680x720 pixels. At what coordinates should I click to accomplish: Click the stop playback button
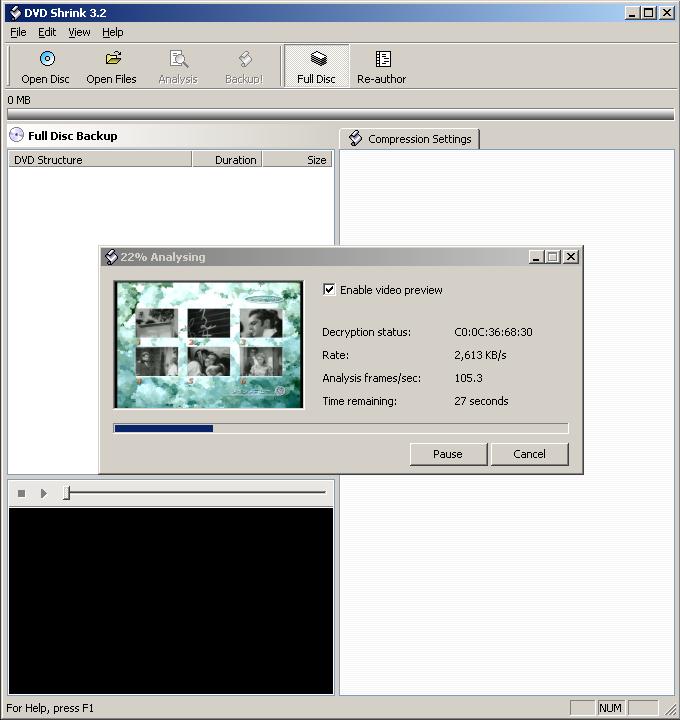(21, 493)
